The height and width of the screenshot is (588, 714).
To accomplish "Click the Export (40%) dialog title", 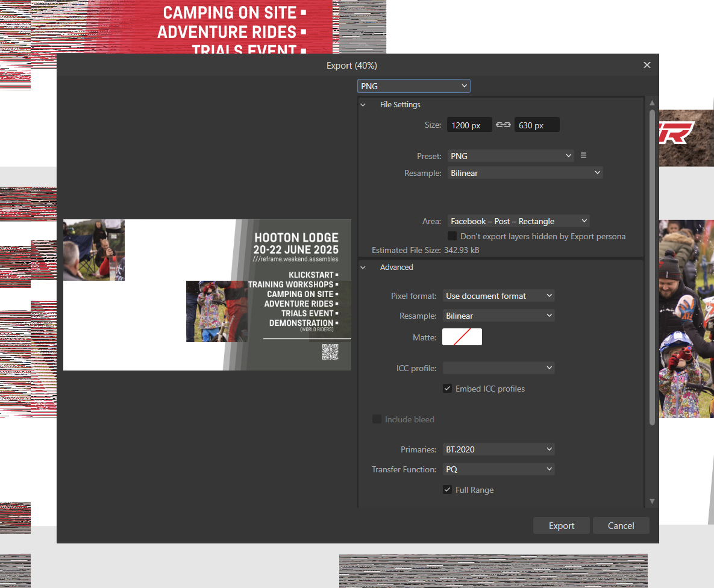I will click(x=351, y=66).
